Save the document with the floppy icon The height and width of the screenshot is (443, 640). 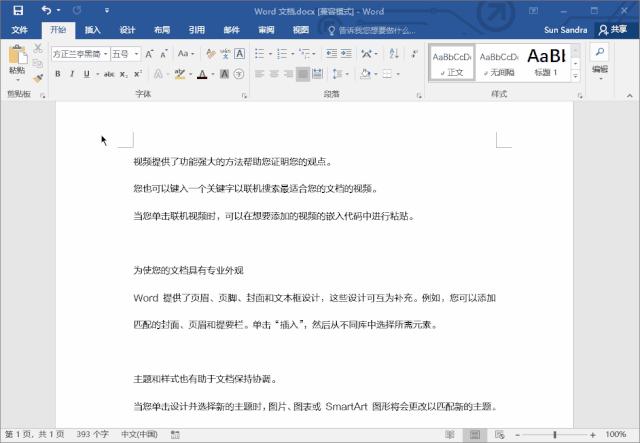point(18,11)
